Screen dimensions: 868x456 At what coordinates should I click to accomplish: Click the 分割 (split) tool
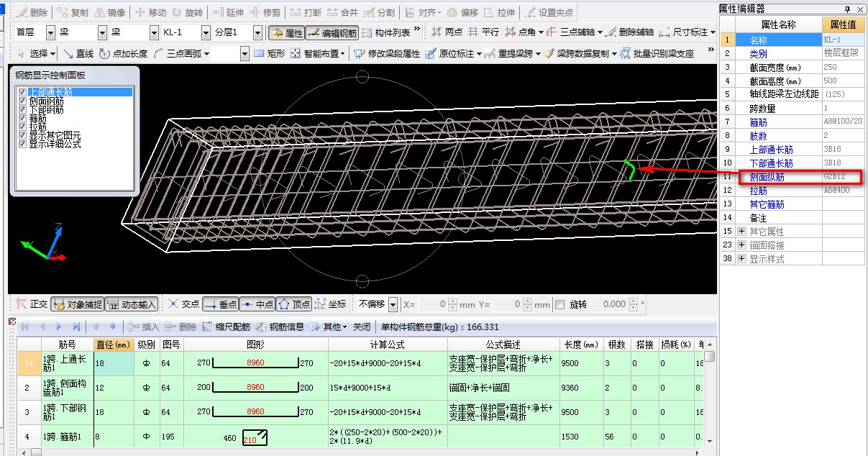380,13
